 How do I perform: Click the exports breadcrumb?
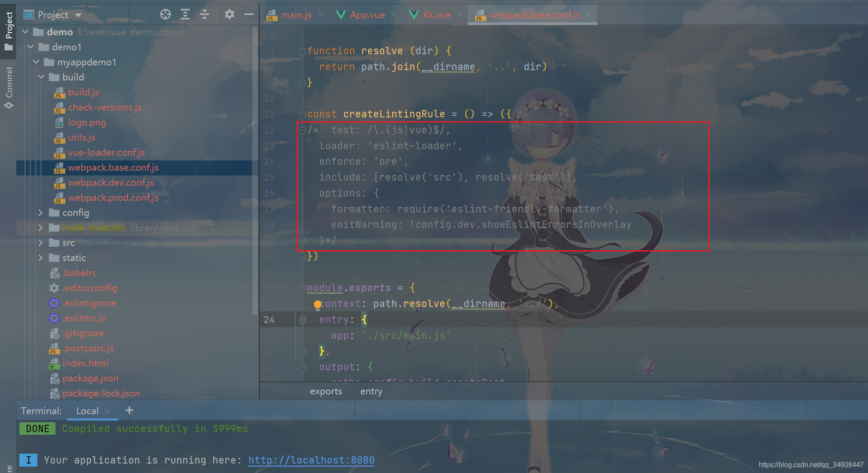[x=326, y=391]
